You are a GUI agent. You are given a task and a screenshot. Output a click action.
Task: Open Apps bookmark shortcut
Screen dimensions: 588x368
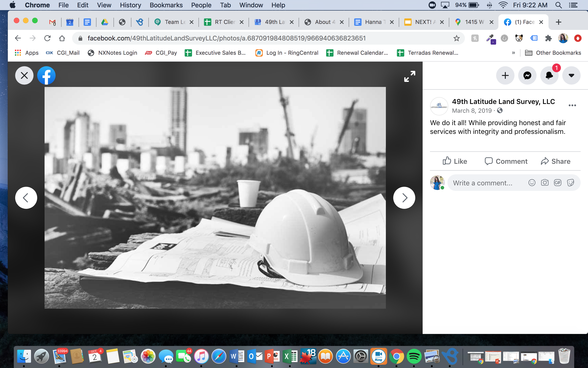pos(27,53)
